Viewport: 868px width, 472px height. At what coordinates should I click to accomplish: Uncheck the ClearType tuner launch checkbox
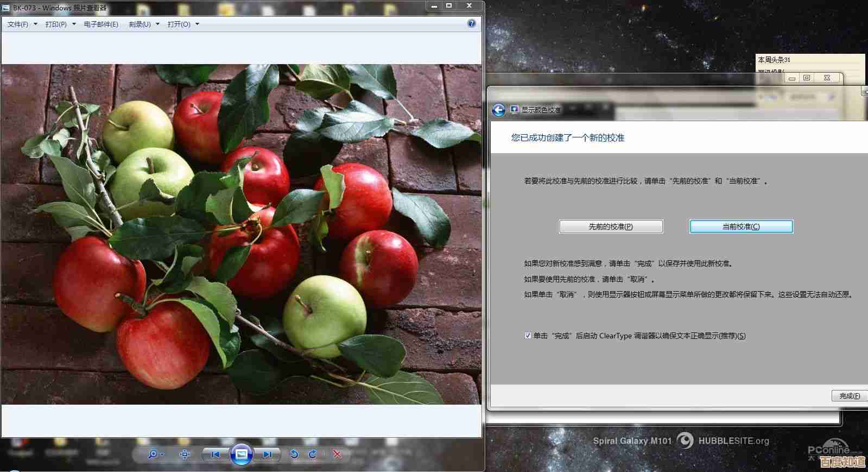pos(528,336)
